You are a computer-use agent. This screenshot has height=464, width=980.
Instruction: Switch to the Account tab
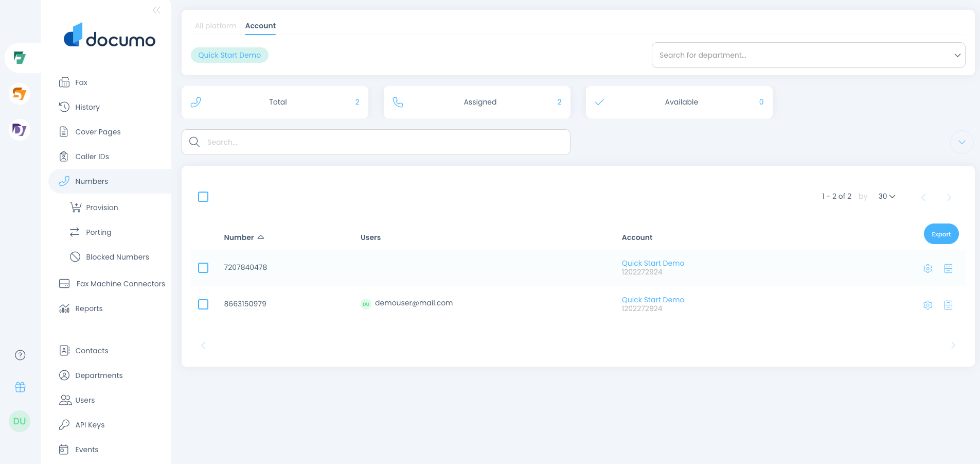click(260, 26)
